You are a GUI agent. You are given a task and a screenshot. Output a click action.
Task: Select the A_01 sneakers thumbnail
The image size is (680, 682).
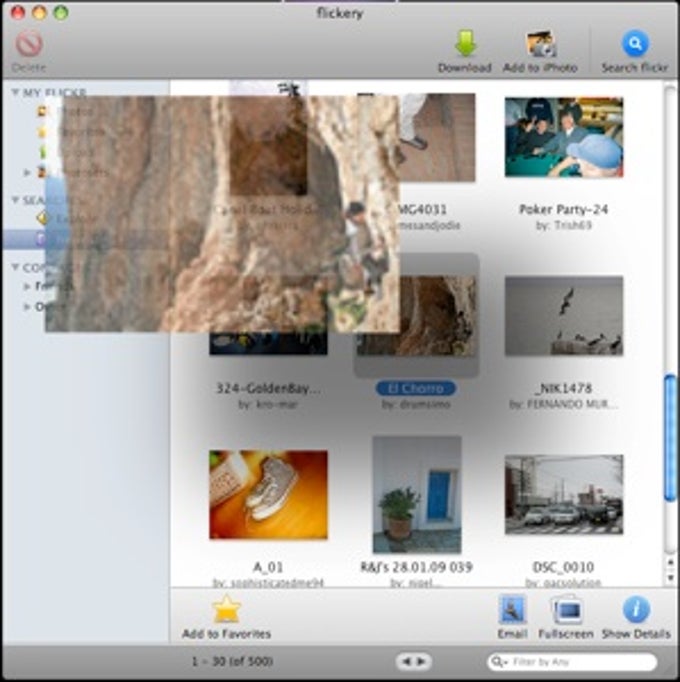[268, 495]
